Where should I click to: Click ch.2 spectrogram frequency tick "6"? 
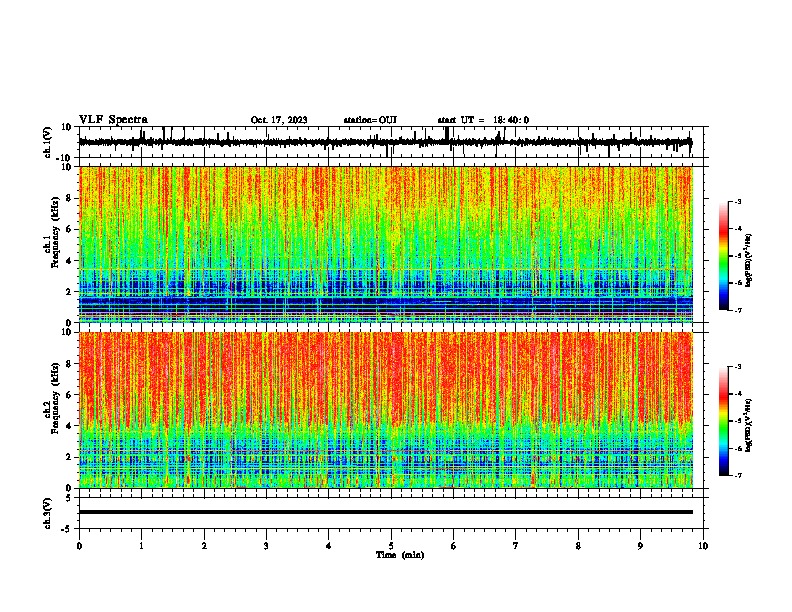[69, 395]
